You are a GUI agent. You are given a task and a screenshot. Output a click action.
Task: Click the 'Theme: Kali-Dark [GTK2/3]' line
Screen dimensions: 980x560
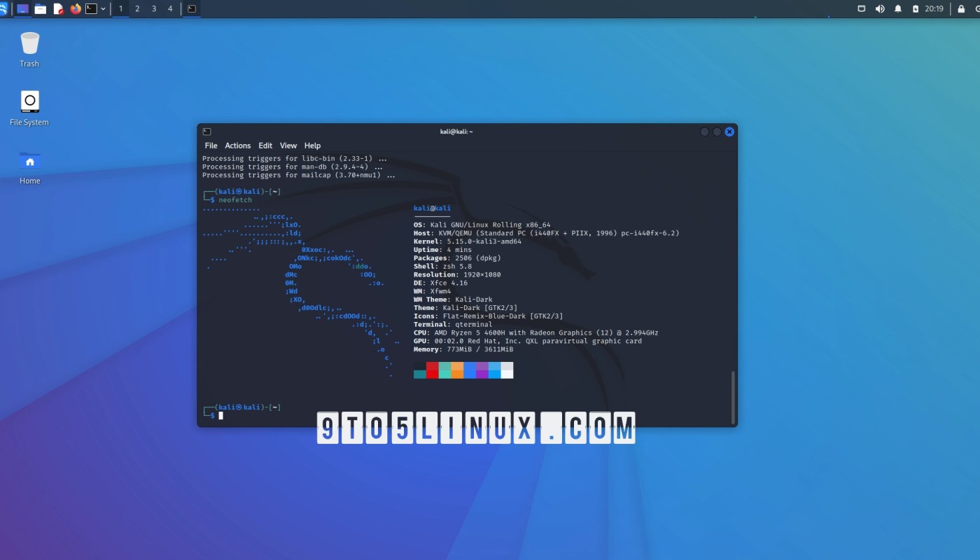(x=465, y=308)
